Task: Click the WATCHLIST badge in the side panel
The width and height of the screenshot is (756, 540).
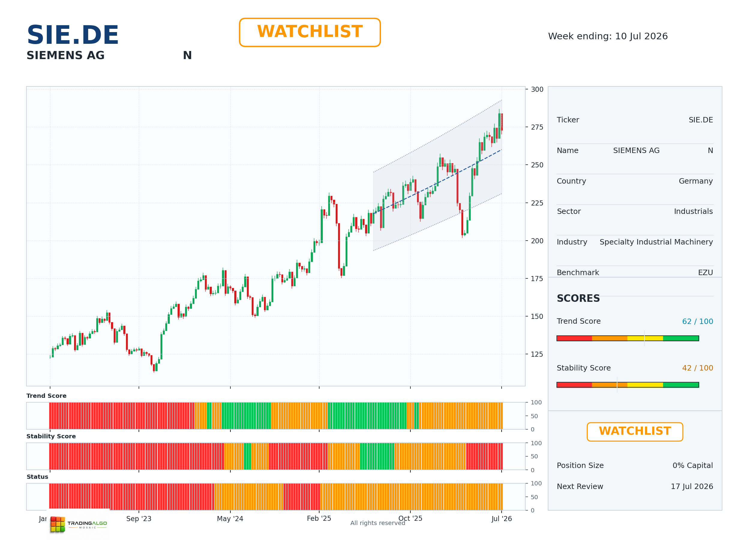Action: [x=635, y=432]
